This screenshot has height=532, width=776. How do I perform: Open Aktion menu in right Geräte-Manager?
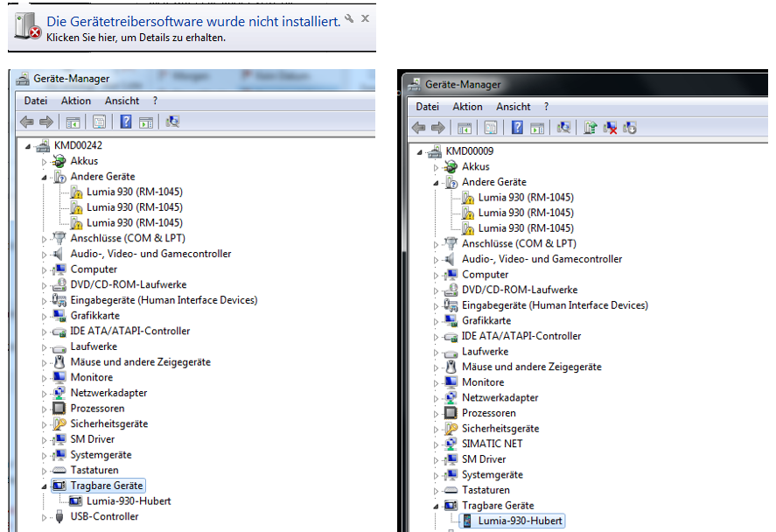[467, 107]
